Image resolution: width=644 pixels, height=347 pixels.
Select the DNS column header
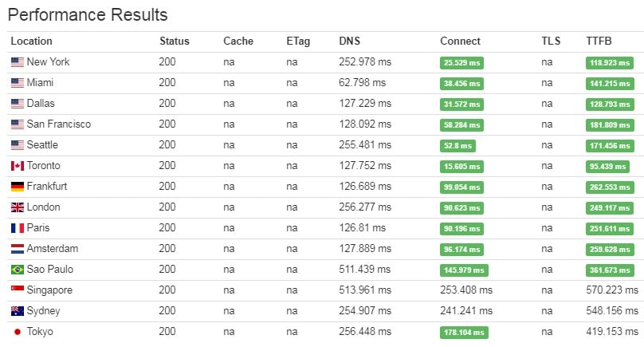click(350, 41)
